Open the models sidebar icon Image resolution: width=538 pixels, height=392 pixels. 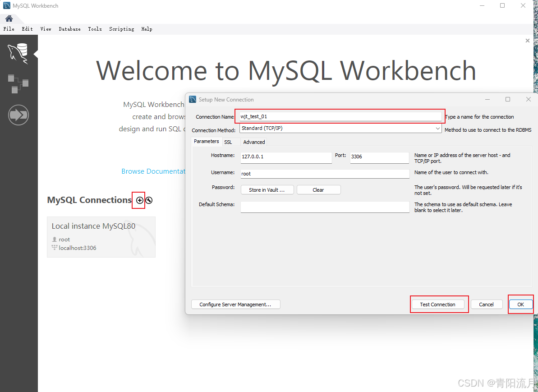18,83
